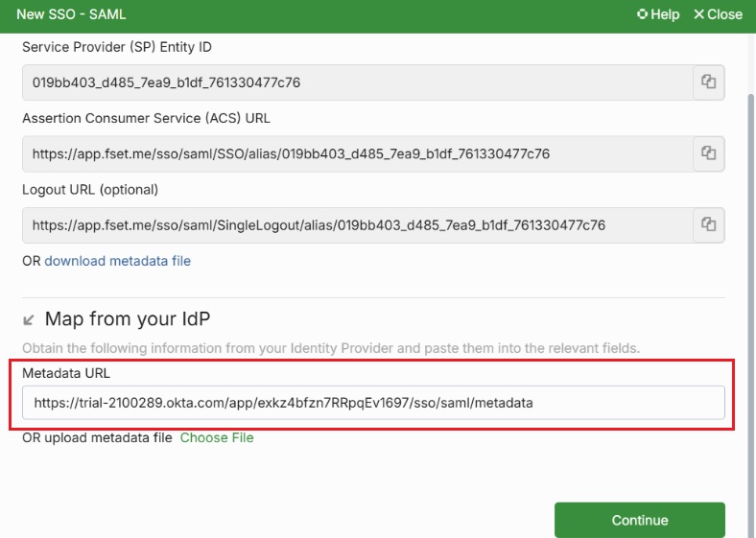This screenshot has height=538, width=756.
Task: Click the arrow icon beside Map from your IdP
Action: click(29, 318)
